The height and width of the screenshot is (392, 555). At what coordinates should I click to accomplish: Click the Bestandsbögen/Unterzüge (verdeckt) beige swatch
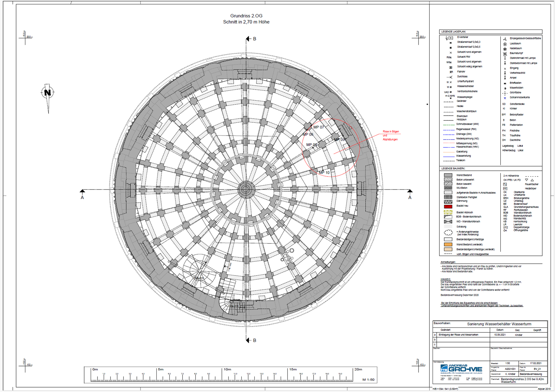point(448,249)
